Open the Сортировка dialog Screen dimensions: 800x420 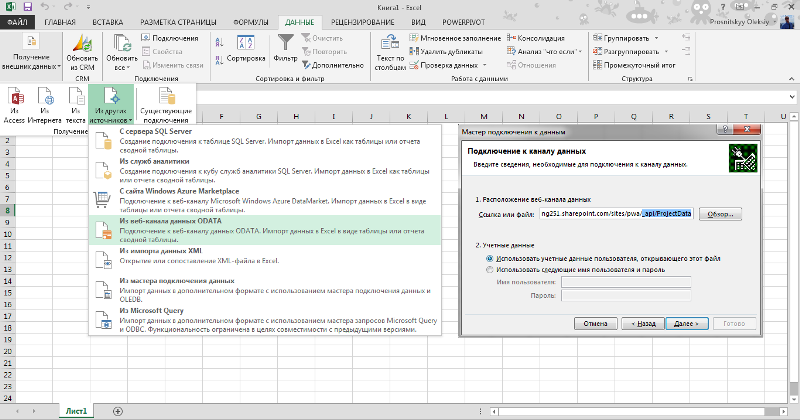point(246,49)
